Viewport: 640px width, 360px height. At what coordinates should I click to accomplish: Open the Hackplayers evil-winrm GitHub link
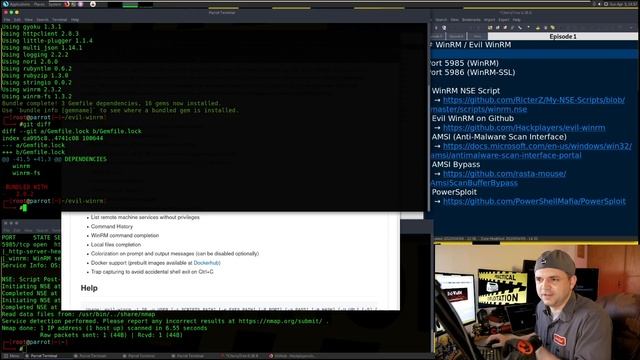524,128
